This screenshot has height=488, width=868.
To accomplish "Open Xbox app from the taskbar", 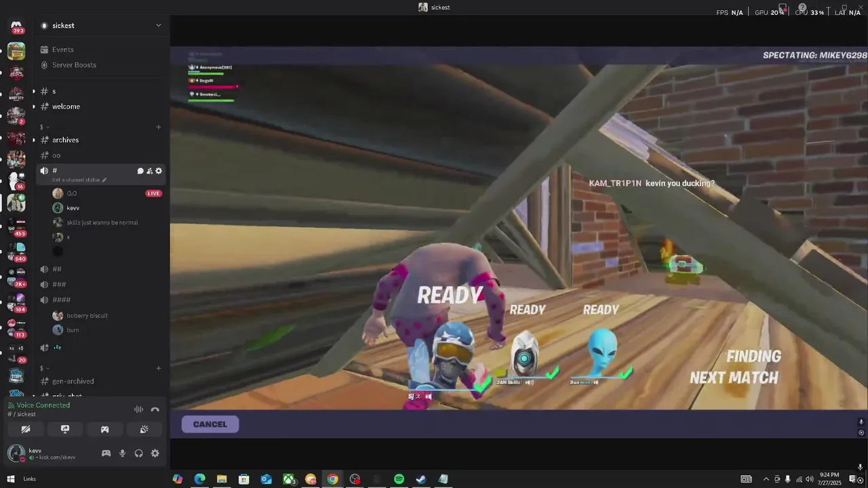I will tap(288, 479).
